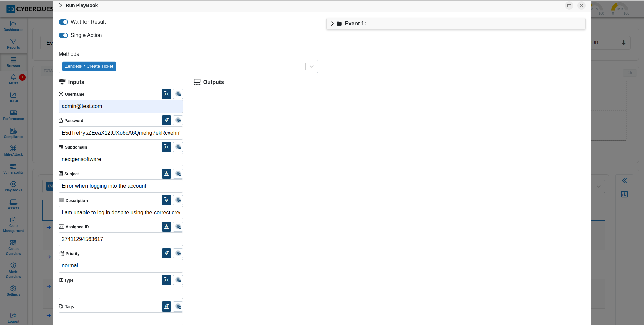
Task: Click the camera icon beside Password
Action: [166, 120]
